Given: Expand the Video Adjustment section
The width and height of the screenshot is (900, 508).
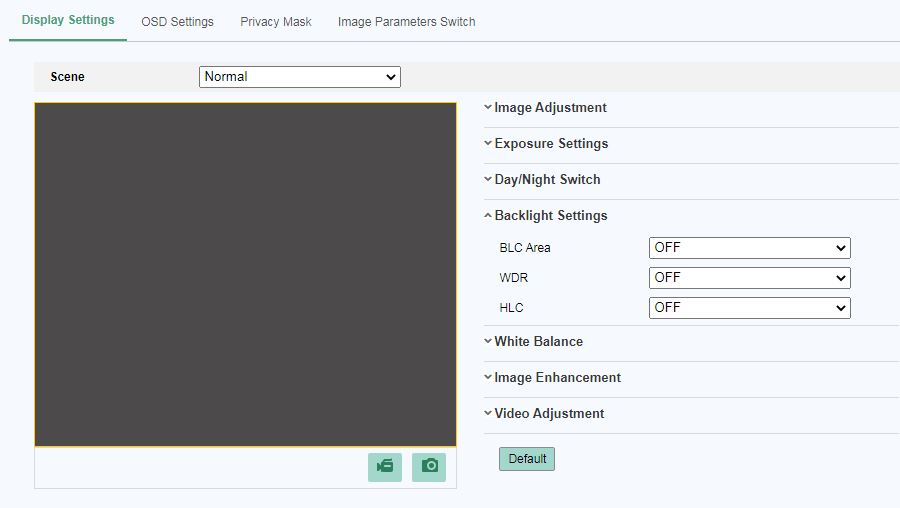Looking at the screenshot, I should pos(549,414).
